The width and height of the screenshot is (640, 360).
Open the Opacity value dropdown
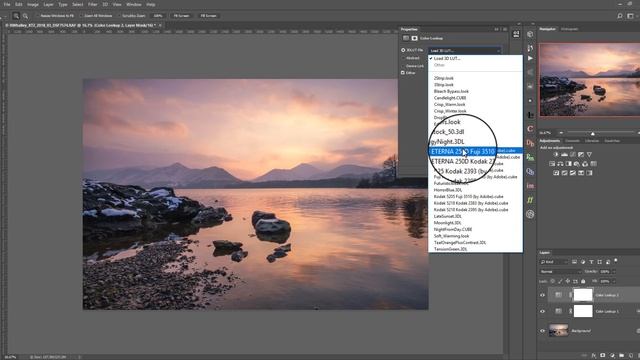tap(613, 271)
